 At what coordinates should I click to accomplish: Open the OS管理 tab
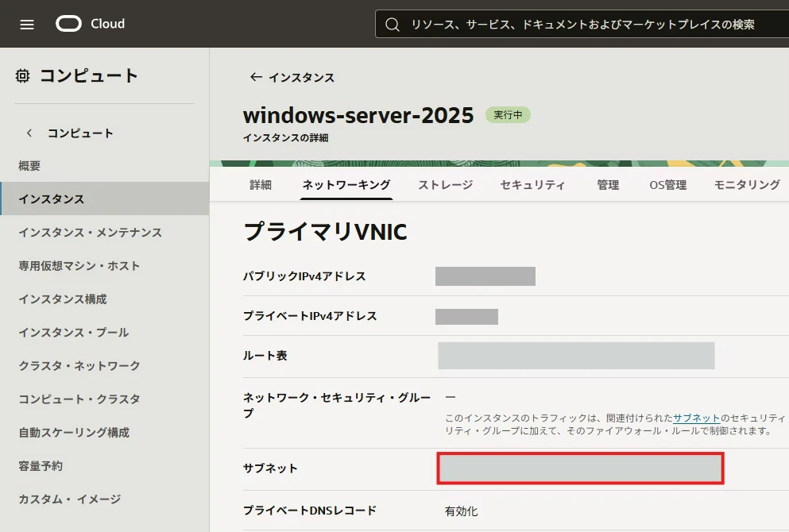[667, 185]
